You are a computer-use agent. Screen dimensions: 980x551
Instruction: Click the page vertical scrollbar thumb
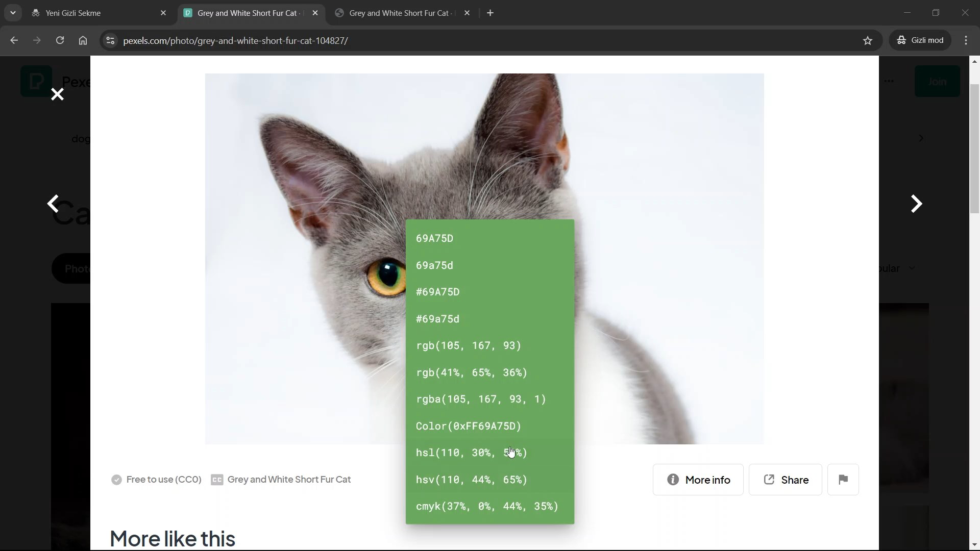[974, 148]
